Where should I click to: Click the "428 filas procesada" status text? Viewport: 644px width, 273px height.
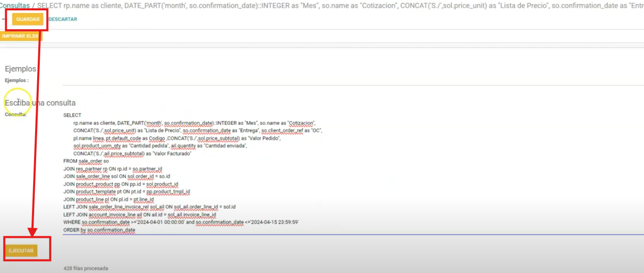coord(86,268)
